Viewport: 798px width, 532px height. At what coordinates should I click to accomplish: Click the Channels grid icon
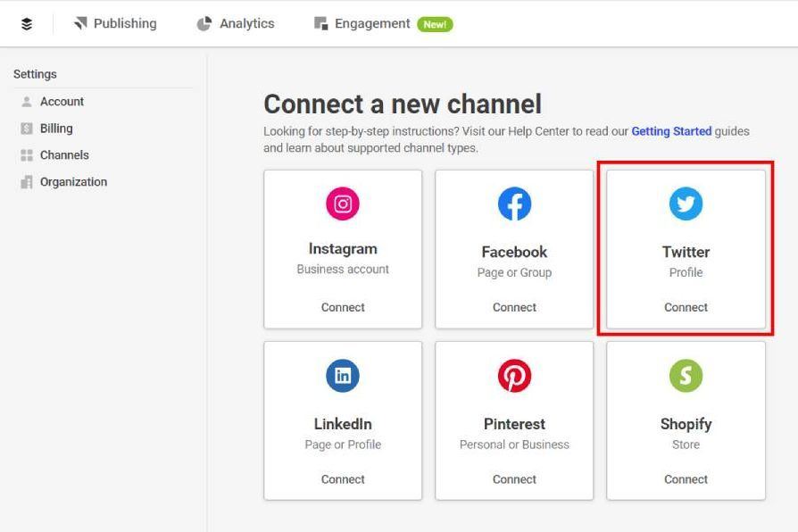(27, 155)
